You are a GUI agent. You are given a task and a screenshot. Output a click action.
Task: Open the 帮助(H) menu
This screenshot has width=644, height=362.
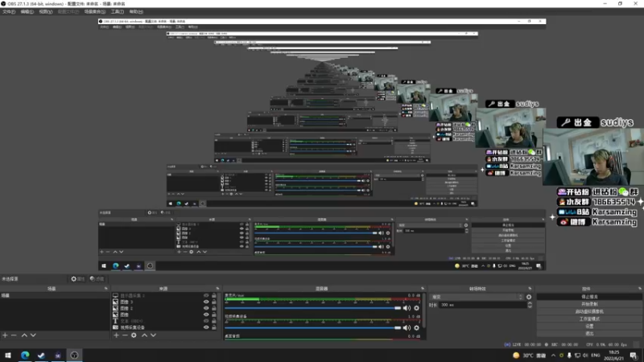[x=136, y=12]
